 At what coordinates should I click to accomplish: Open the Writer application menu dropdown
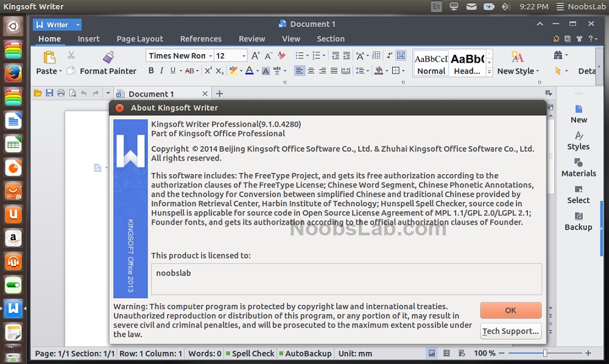click(78, 25)
